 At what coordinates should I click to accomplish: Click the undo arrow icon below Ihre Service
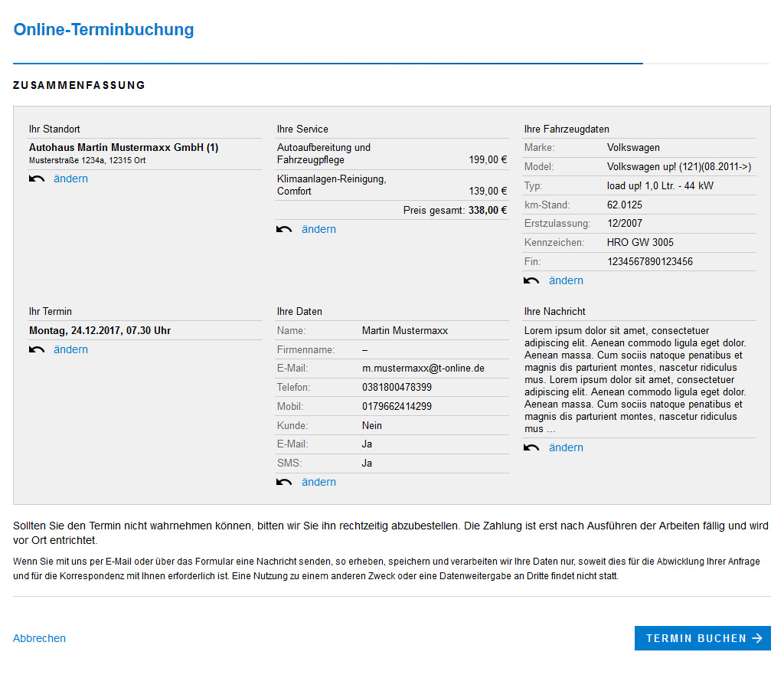(283, 228)
